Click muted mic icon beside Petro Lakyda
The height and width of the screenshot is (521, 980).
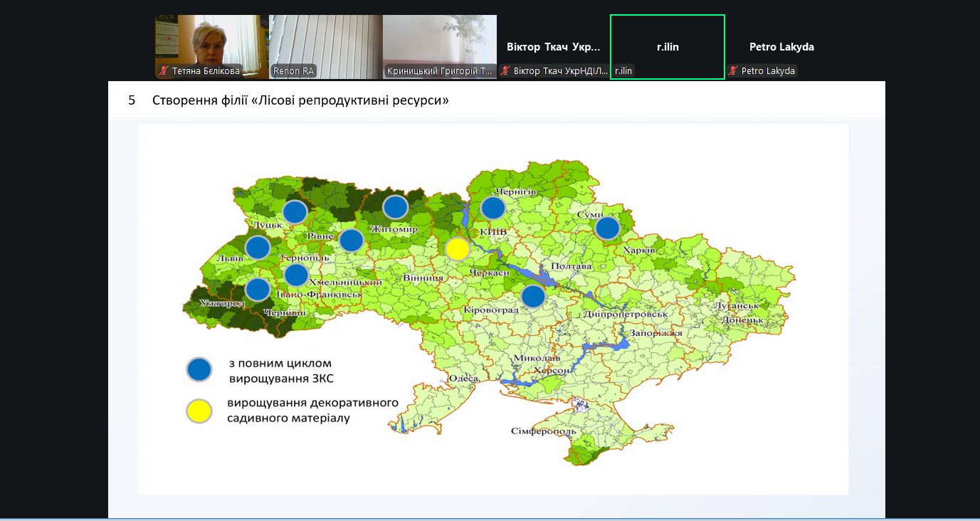click(x=733, y=71)
